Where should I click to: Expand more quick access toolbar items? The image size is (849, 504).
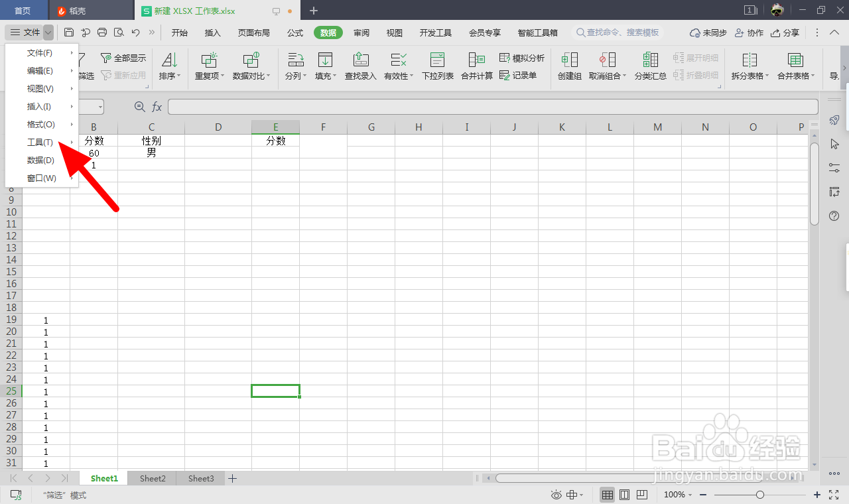[x=152, y=32]
